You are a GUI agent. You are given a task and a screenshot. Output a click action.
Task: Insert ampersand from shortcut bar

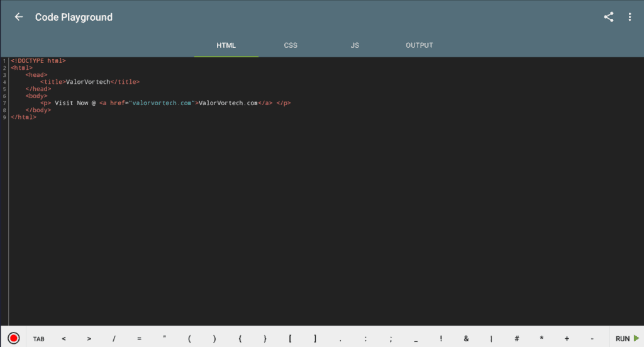tap(466, 338)
